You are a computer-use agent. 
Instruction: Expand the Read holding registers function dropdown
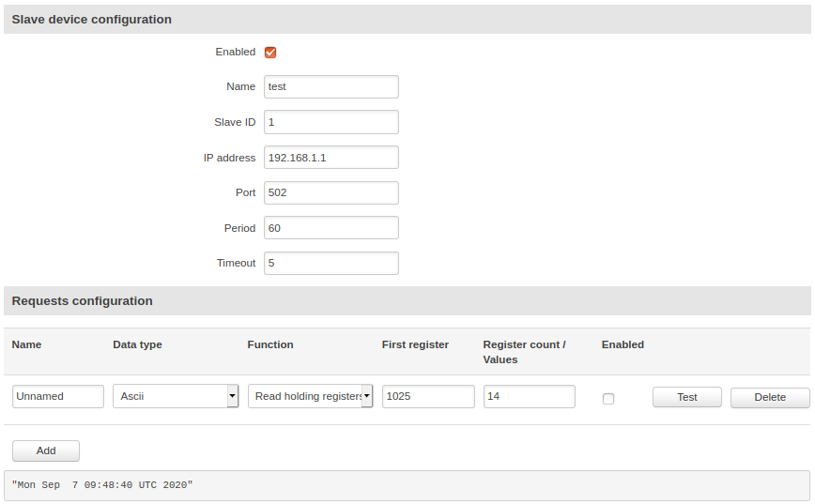coord(310,396)
